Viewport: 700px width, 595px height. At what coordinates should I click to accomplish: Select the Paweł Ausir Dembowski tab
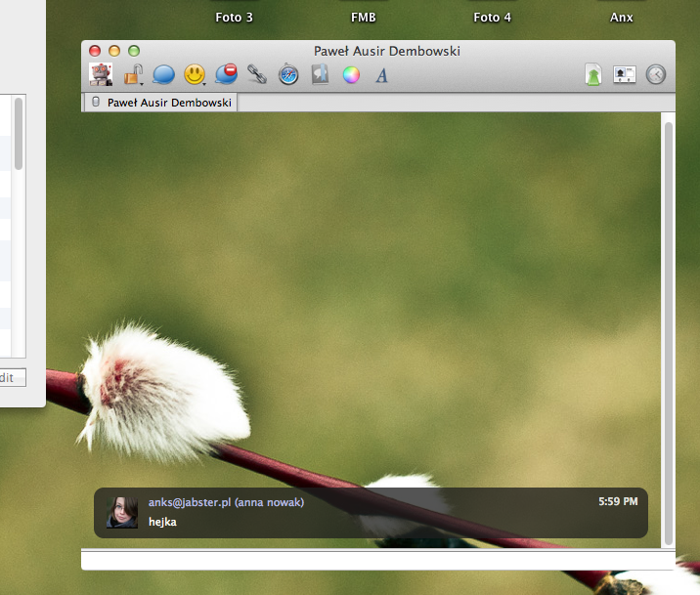pos(161,102)
